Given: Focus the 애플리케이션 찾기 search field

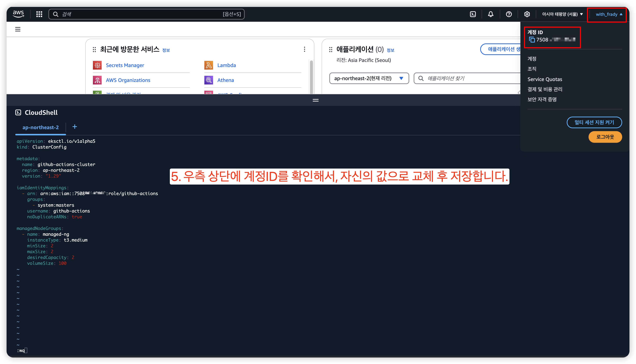Looking at the screenshot, I should [467, 78].
